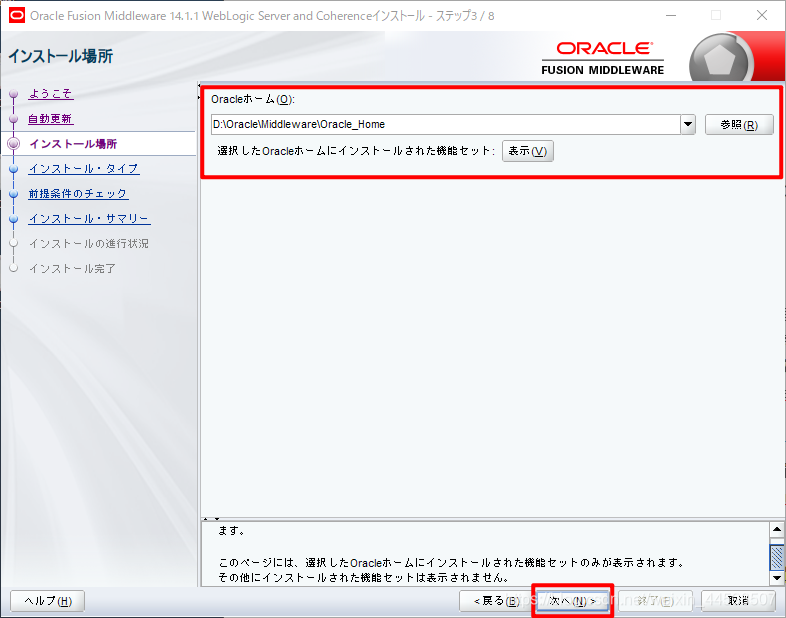This screenshot has width=786, height=618.
Task: Click step bullet icon beside インストール・サマリー
Action: [x=14, y=219]
